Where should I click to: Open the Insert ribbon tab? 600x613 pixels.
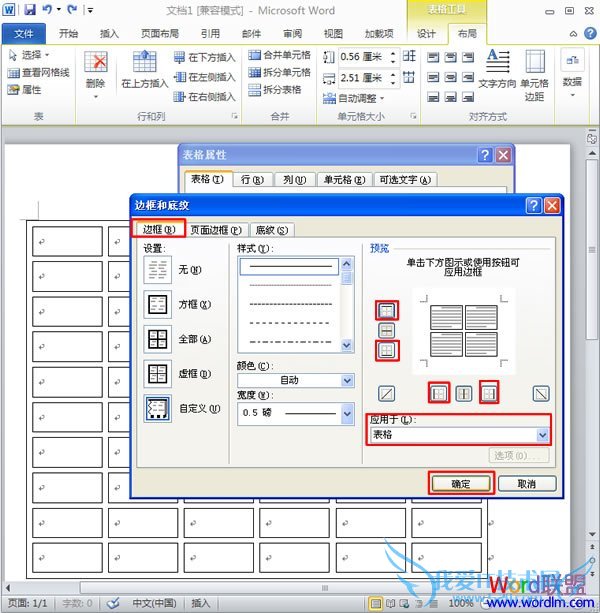pos(109,34)
